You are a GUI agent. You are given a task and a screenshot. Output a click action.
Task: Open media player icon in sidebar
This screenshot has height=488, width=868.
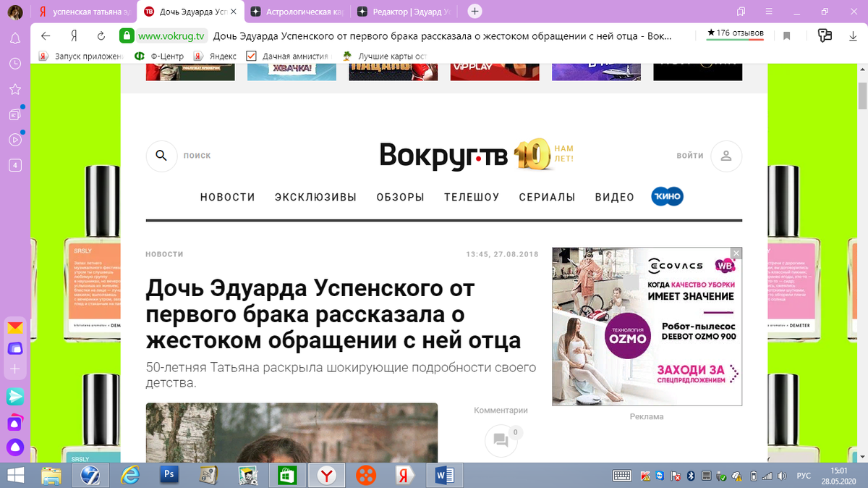(14, 140)
